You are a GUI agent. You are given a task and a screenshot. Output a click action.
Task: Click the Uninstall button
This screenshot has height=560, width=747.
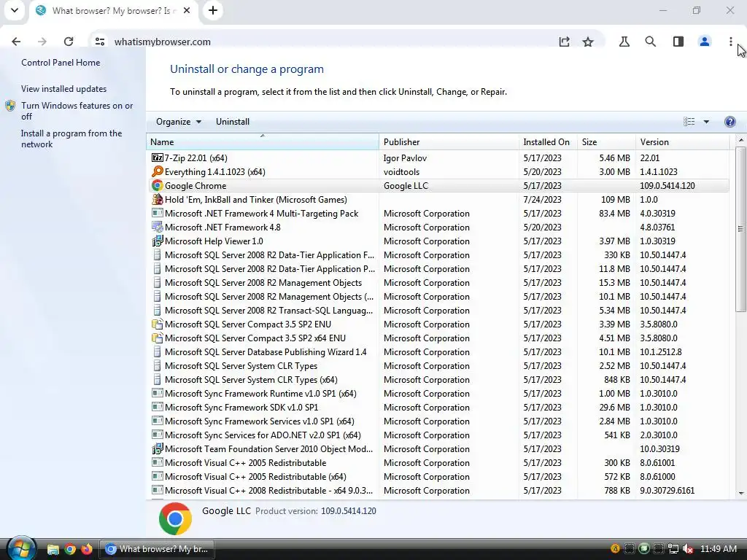[x=233, y=122]
